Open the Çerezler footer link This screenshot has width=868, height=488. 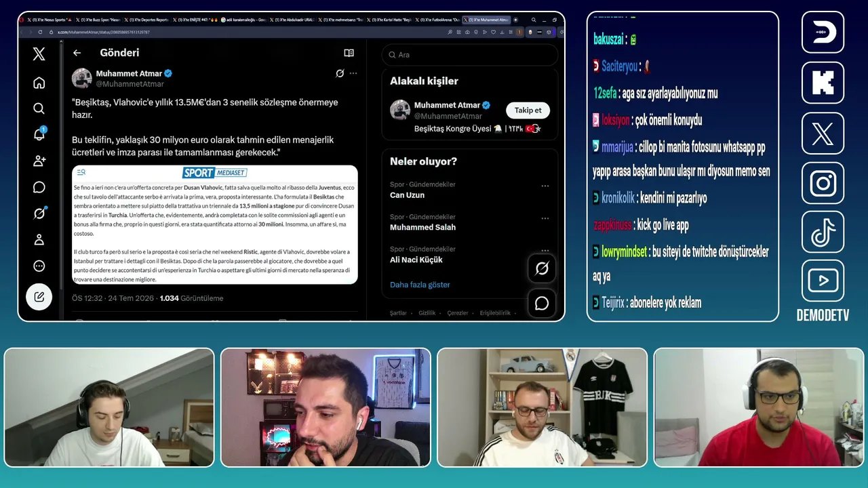click(458, 313)
